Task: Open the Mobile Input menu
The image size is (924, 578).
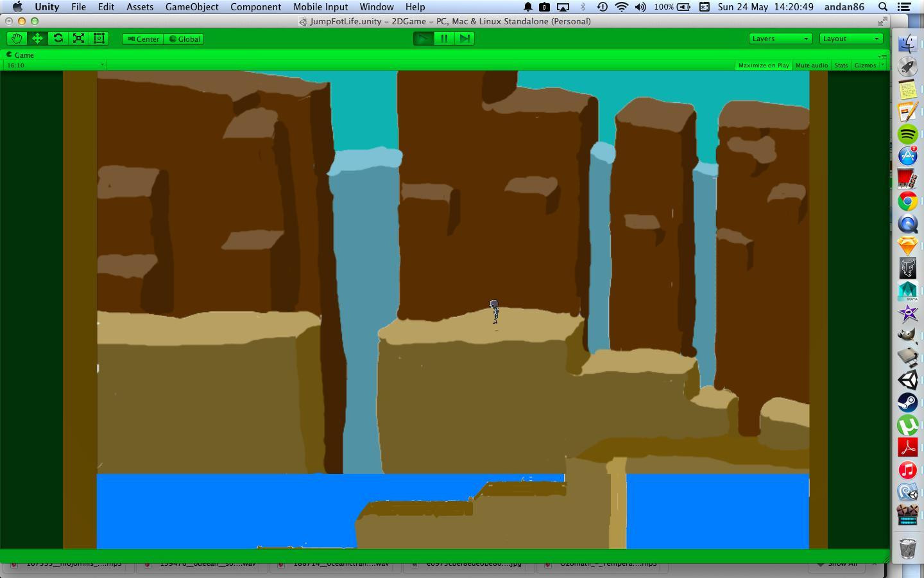Action: click(x=321, y=7)
